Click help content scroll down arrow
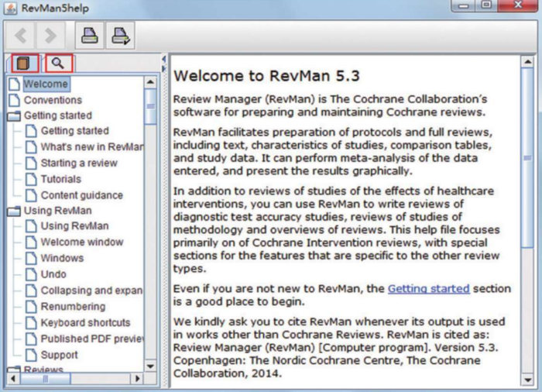Screen dimensions: 542x392 click(527, 380)
